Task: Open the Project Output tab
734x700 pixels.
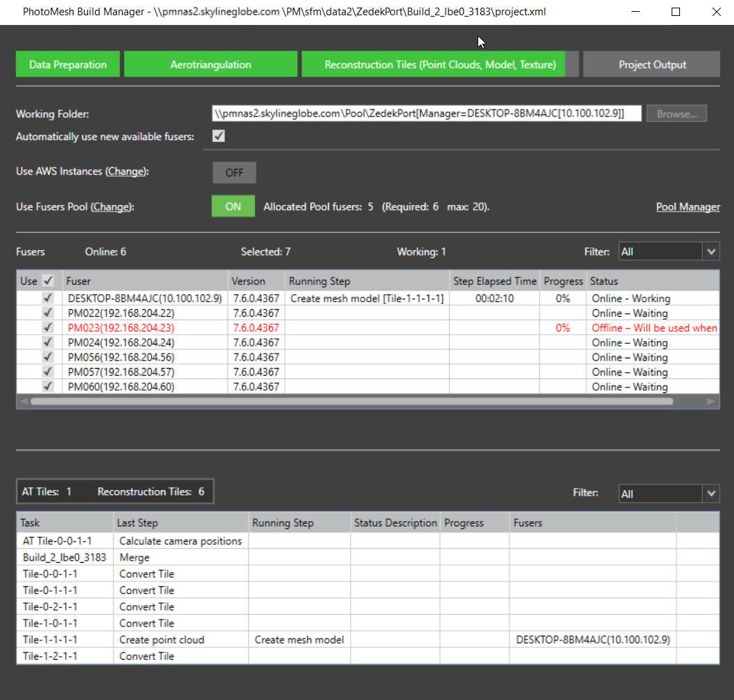Action: pyautogui.click(x=651, y=64)
